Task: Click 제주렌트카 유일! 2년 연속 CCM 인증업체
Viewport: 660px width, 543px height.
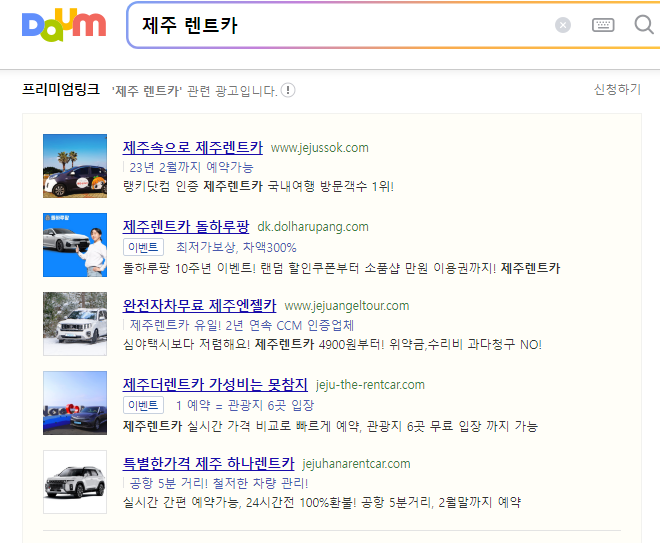Action: click(x=242, y=325)
